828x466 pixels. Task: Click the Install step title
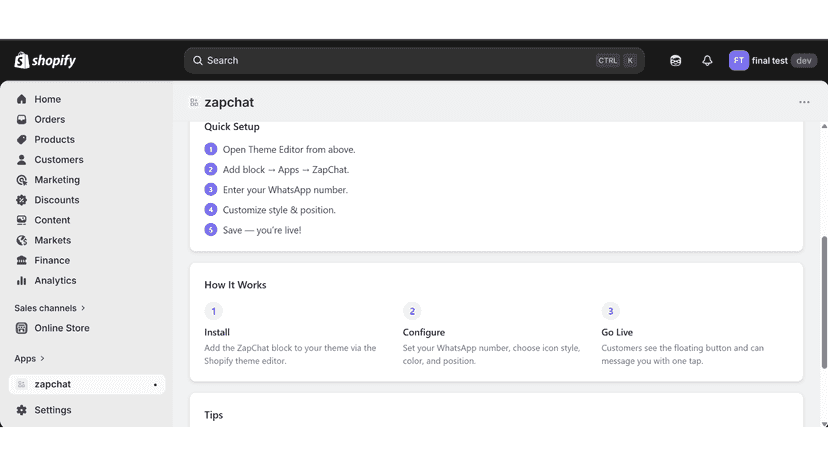click(217, 332)
